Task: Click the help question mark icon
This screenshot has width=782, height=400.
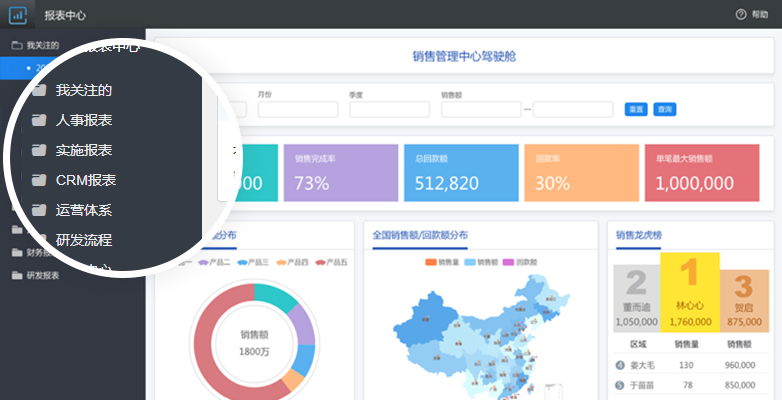Action: click(741, 14)
